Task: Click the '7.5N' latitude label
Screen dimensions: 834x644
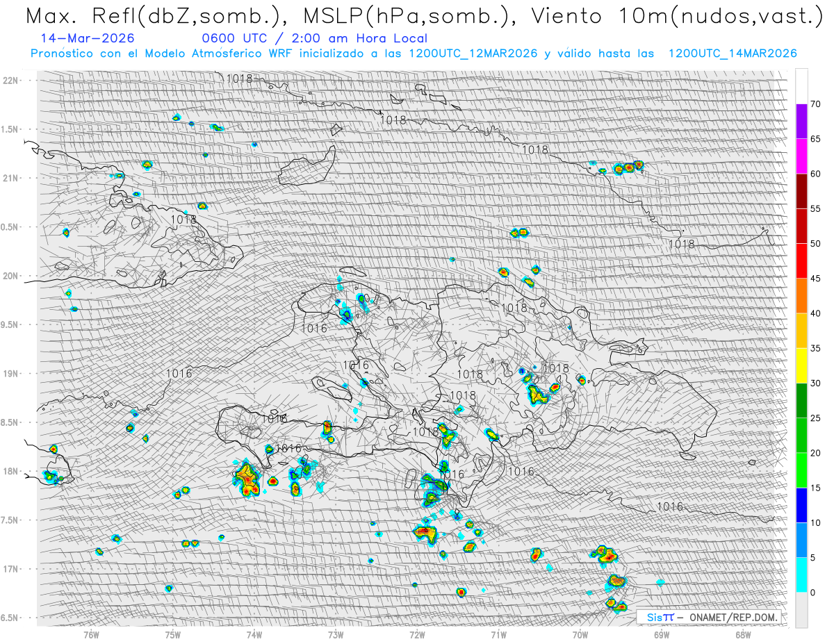Action: click(x=10, y=520)
